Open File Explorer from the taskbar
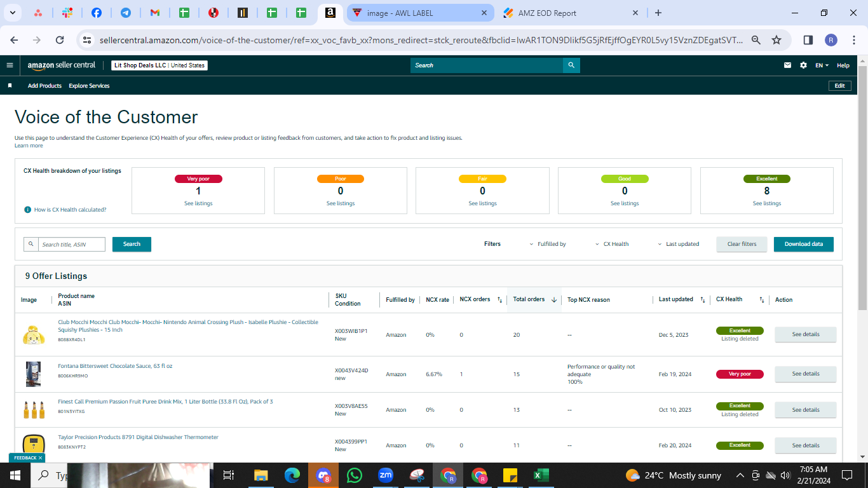This screenshot has width=868, height=488. (261, 475)
